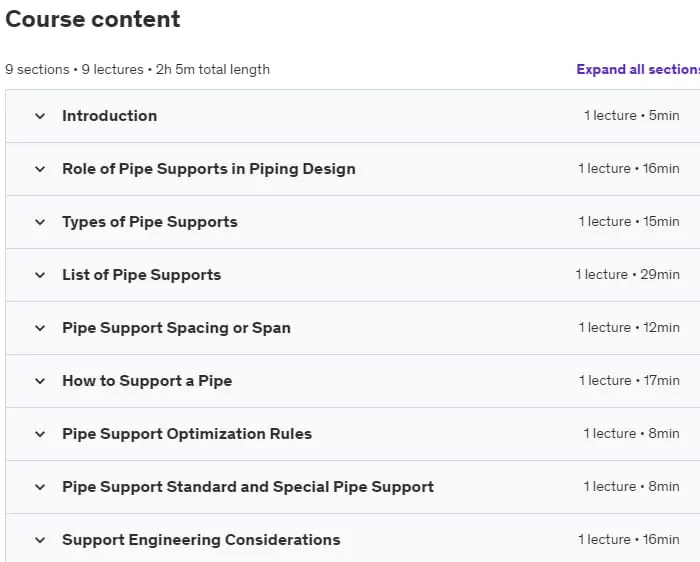Click chevron beside Pipe Support Optimization Rules

point(40,434)
